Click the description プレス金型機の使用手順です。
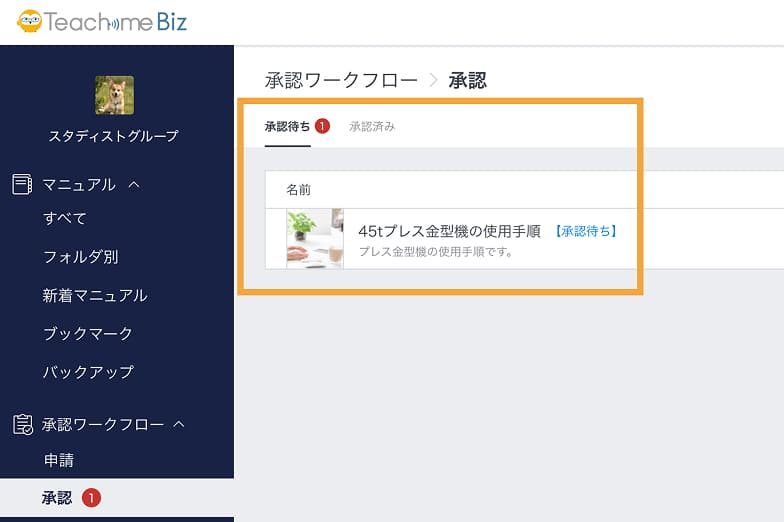This screenshot has height=522, width=784. click(436, 252)
